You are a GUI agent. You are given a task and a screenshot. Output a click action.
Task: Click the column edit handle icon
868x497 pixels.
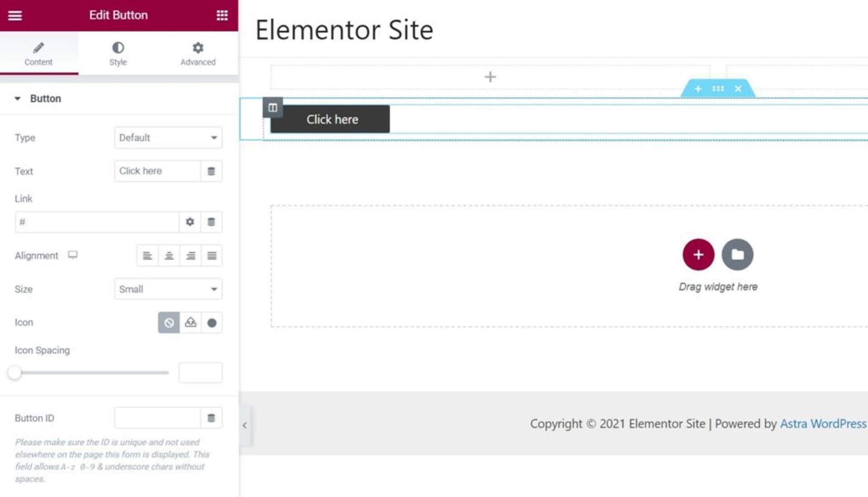point(273,108)
